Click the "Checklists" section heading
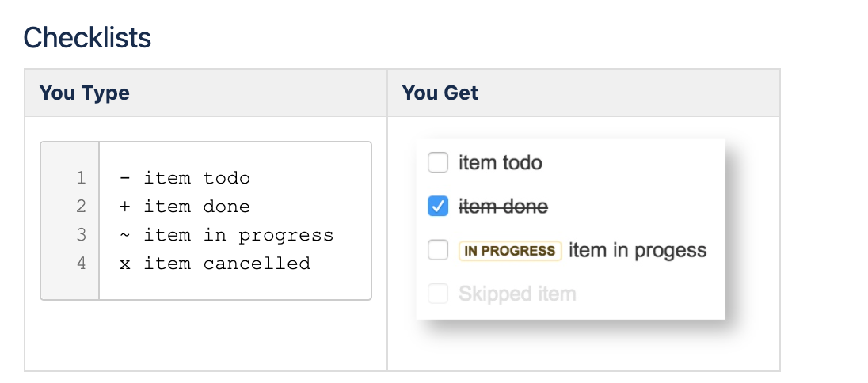Screen dimensions: 868x383 pyautogui.click(x=87, y=37)
